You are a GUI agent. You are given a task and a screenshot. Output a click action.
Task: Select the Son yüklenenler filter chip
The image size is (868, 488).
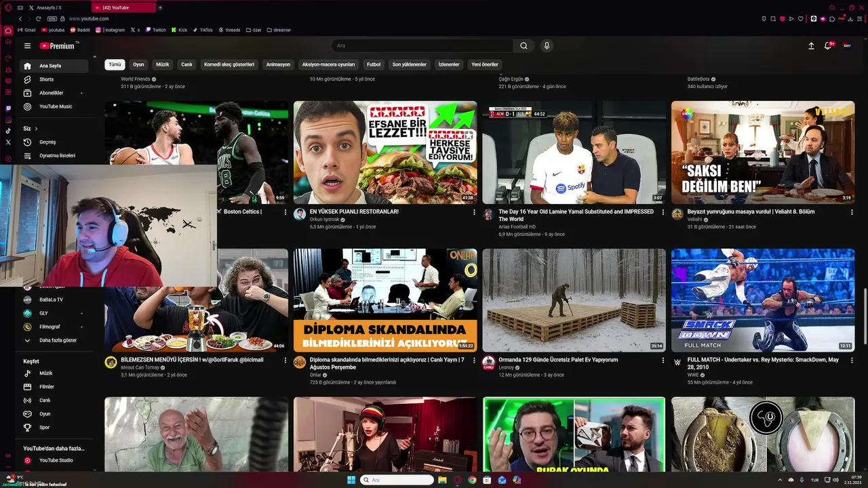coord(410,64)
